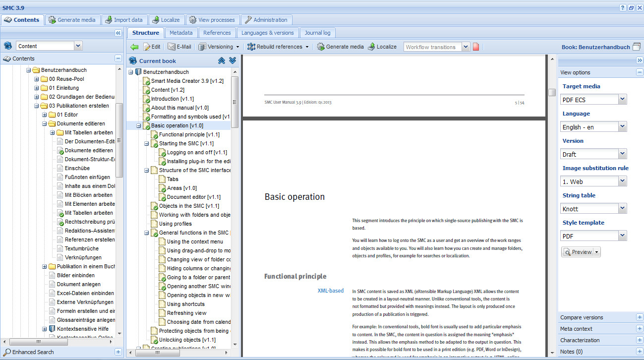This screenshot has width=644, height=360.
Task: Select Logging on and off [v1.1]
Action: (197, 152)
